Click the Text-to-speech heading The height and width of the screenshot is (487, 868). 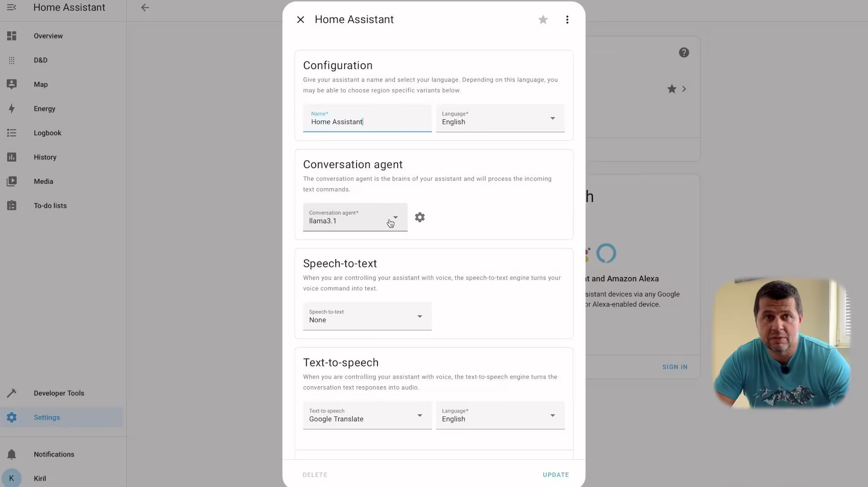click(x=341, y=363)
